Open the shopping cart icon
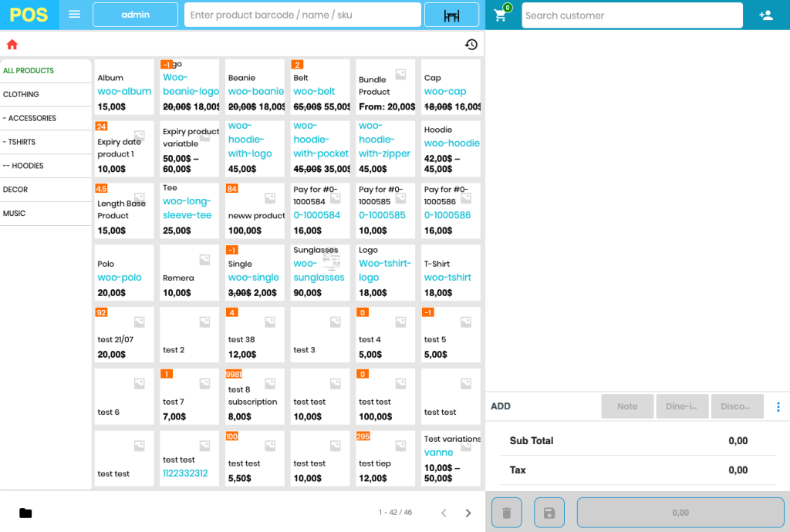The width and height of the screenshot is (790, 532). (501, 15)
